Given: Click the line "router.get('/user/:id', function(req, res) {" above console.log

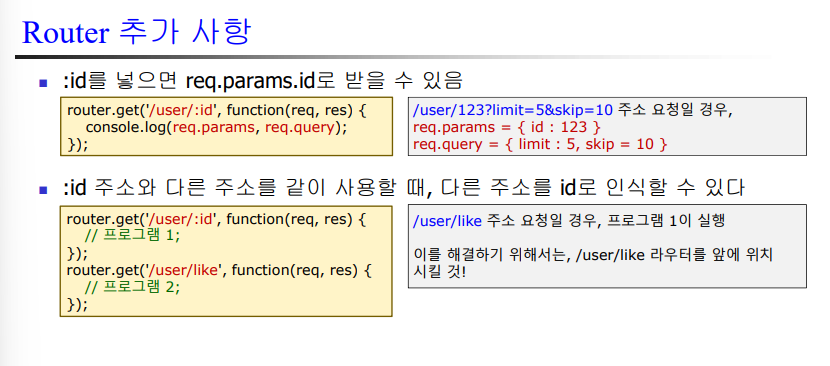Looking at the screenshot, I should click(216, 111).
